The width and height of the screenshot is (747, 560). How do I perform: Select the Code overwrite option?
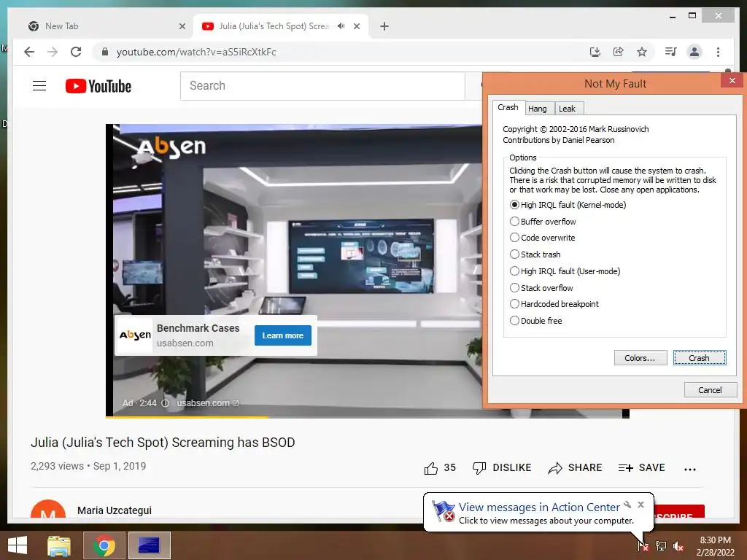[x=542, y=238]
